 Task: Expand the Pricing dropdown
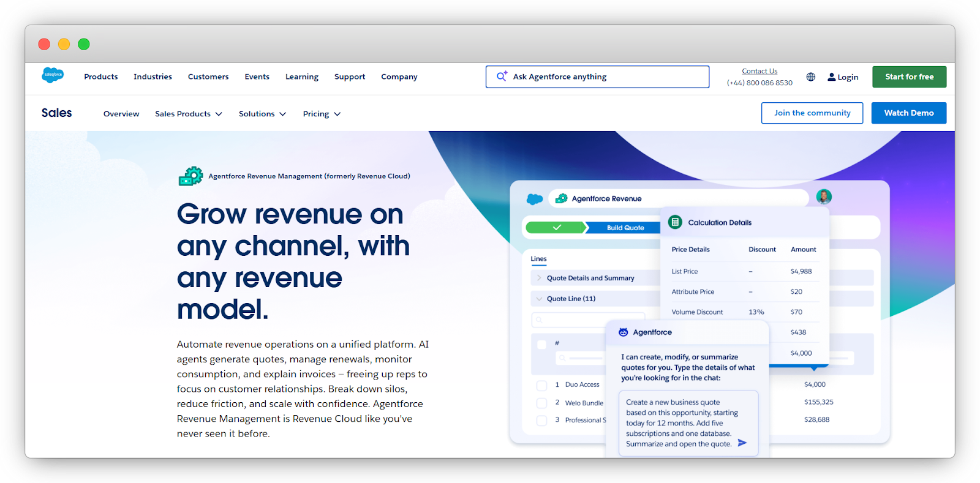(x=322, y=114)
